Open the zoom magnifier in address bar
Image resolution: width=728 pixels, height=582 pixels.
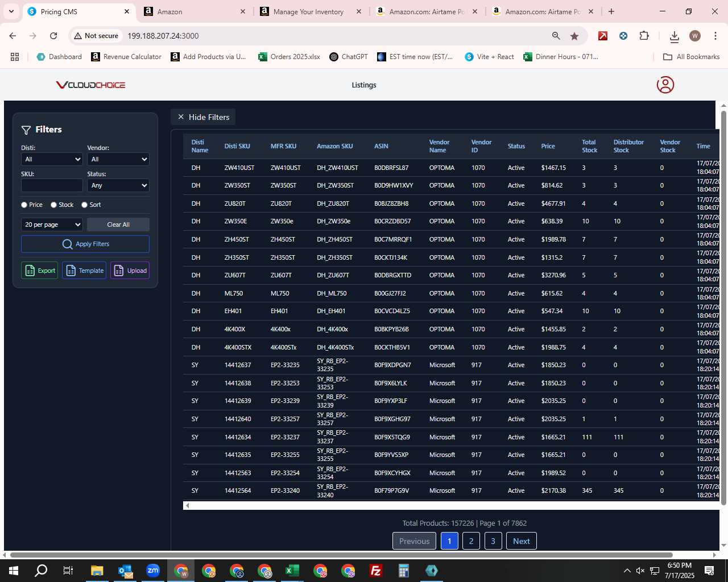click(x=556, y=36)
